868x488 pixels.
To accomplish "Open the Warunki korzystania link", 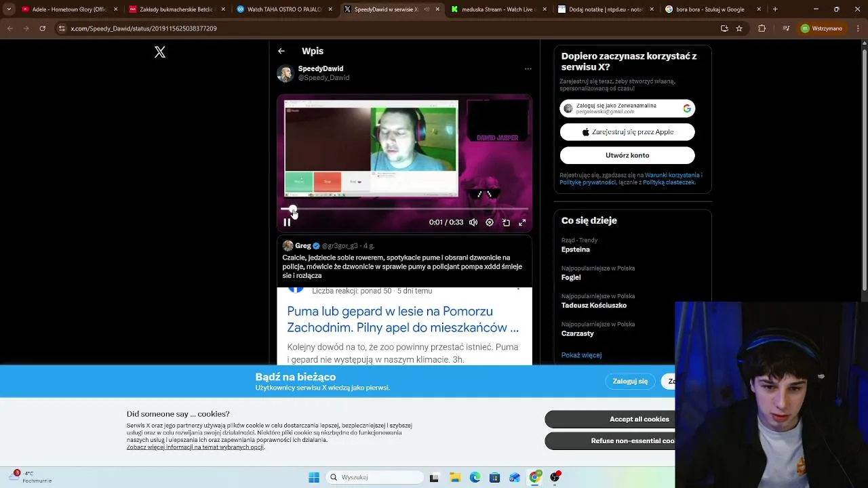I will 671,175.
